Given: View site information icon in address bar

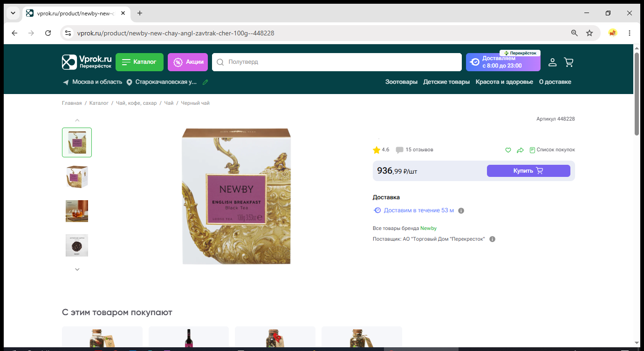Looking at the screenshot, I should (68, 33).
